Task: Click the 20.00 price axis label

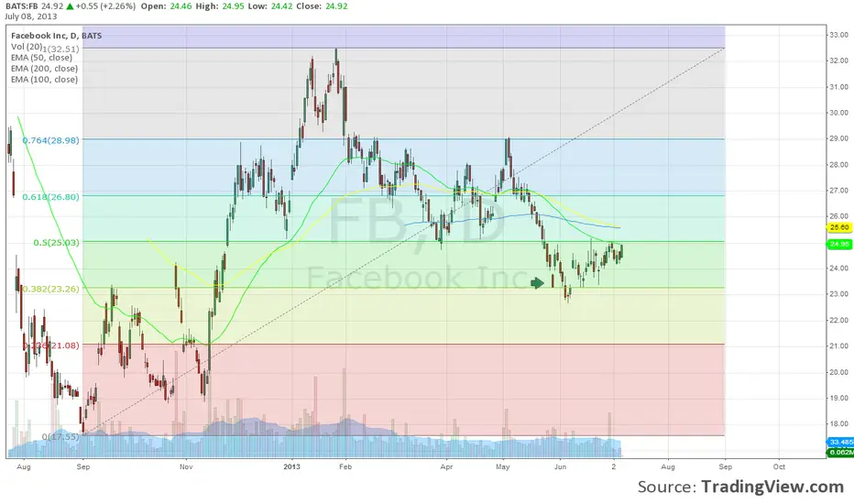Action: (x=838, y=372)
